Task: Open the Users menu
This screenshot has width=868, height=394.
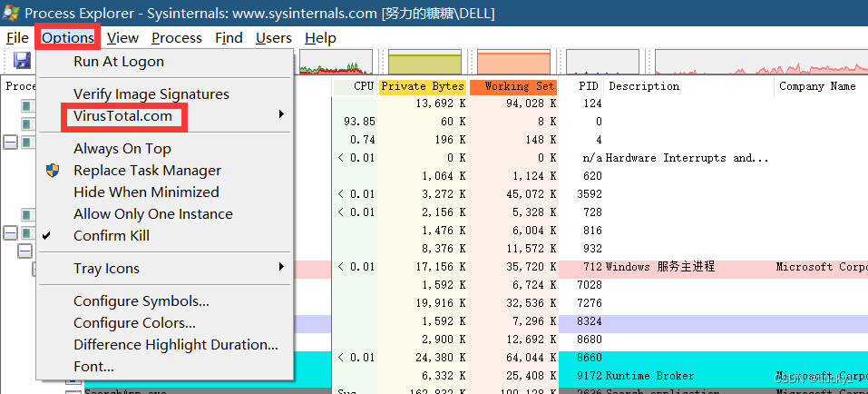Action: click(274, 38)
